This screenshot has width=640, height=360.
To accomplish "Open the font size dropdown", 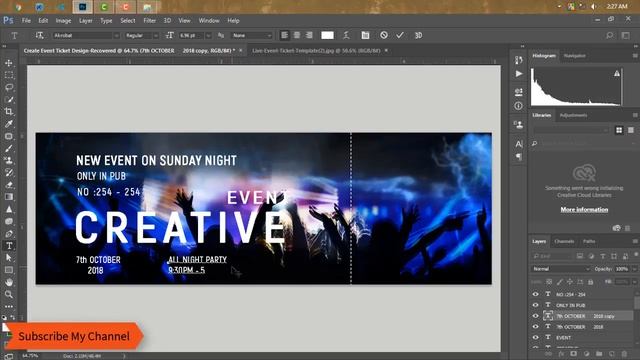I will (x=208, y=36).
